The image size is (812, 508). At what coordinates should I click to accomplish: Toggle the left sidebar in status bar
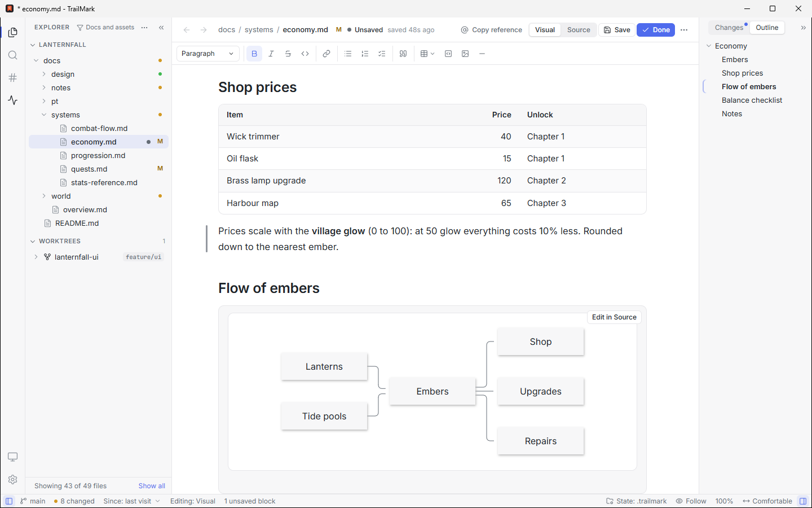coord(9,501)
